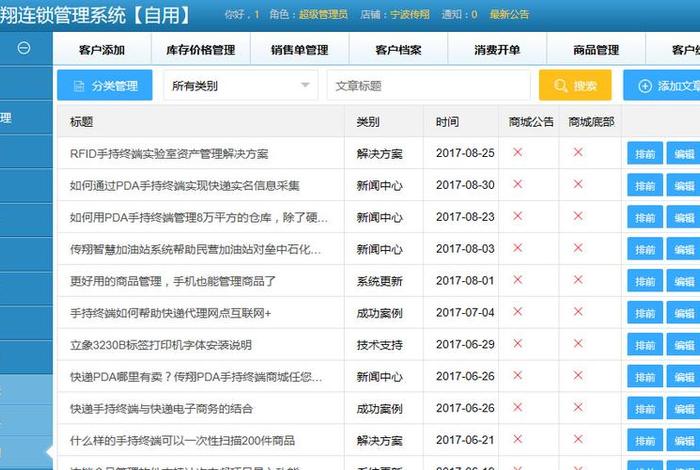Click 排前 for 2017-08-30 article
Screen dimensions: 700x470
click(x=645, y=185)
